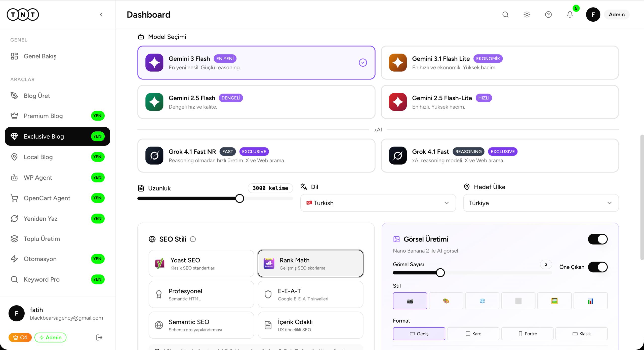Open search using the magnifier icon in header

point(505,15)
